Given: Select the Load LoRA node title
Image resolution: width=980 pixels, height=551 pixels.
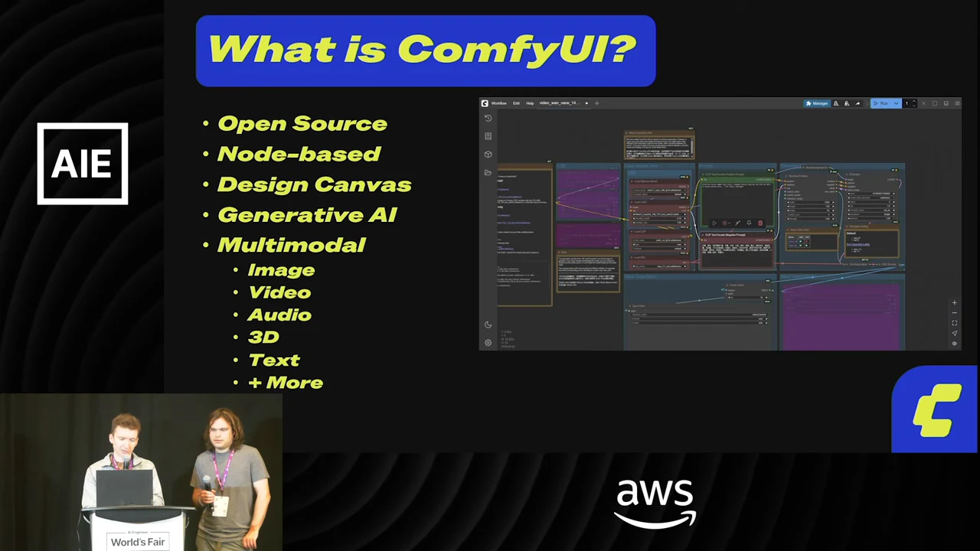Looking at the screenshot, I should [x=640, y=202].
